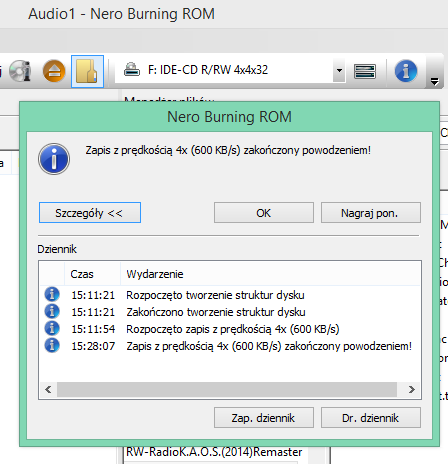The width and height of the screenshot is (448, 464).
Task: Click the Nagraj pon. button
Action: tap(371, 213)
